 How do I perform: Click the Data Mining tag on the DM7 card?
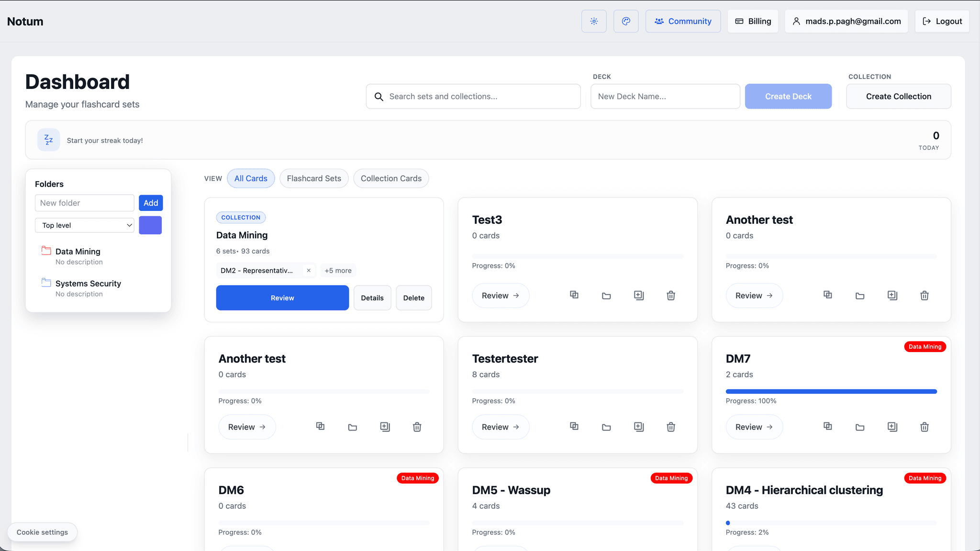pos(925,347)
